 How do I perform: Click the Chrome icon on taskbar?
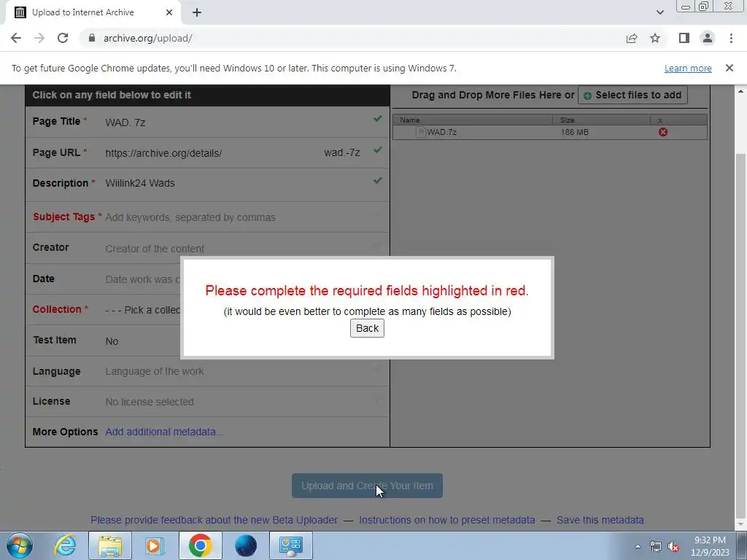pyautogui.click(x=200, y=545)
